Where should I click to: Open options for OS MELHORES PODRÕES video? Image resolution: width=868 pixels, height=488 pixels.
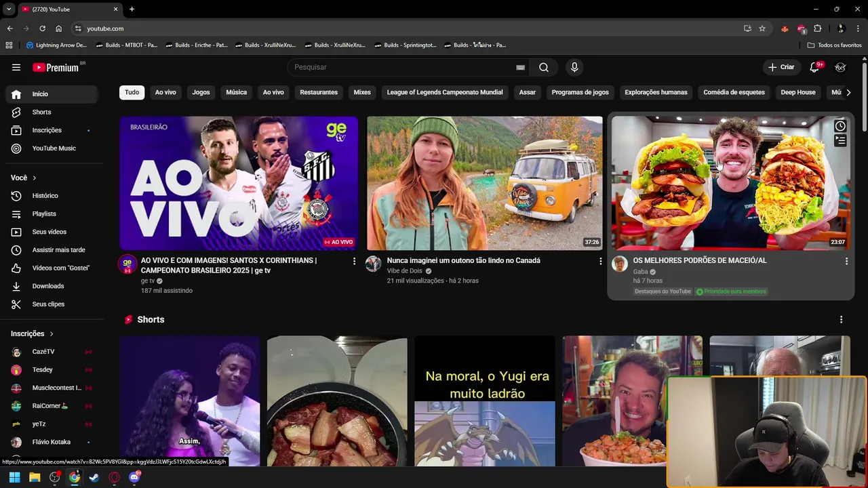pyautogui.click(x=846, y=261)
